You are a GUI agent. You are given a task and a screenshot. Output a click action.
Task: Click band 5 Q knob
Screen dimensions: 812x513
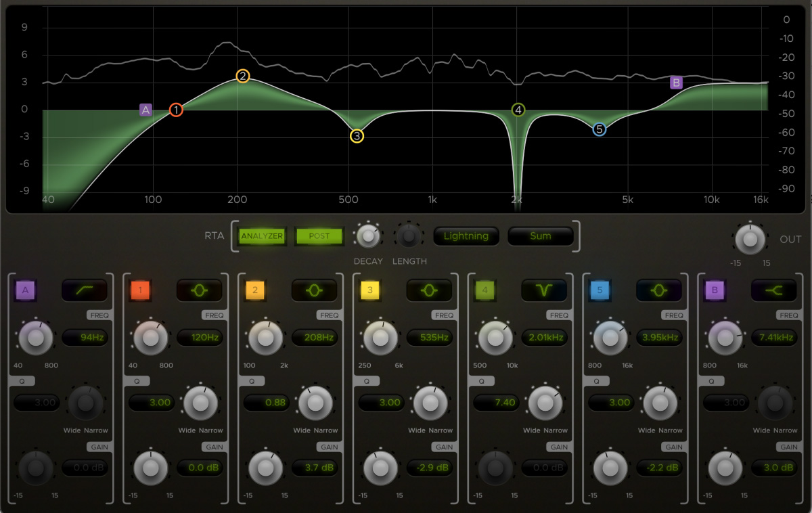tap(660, 403)
